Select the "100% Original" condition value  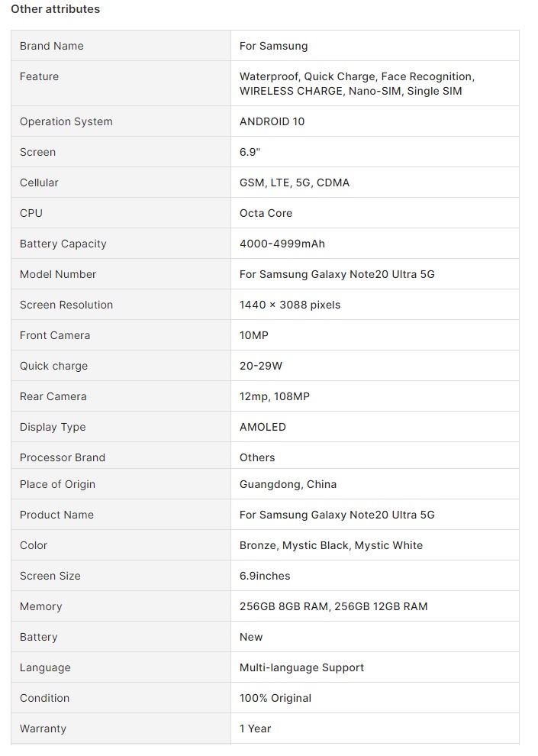275,698
